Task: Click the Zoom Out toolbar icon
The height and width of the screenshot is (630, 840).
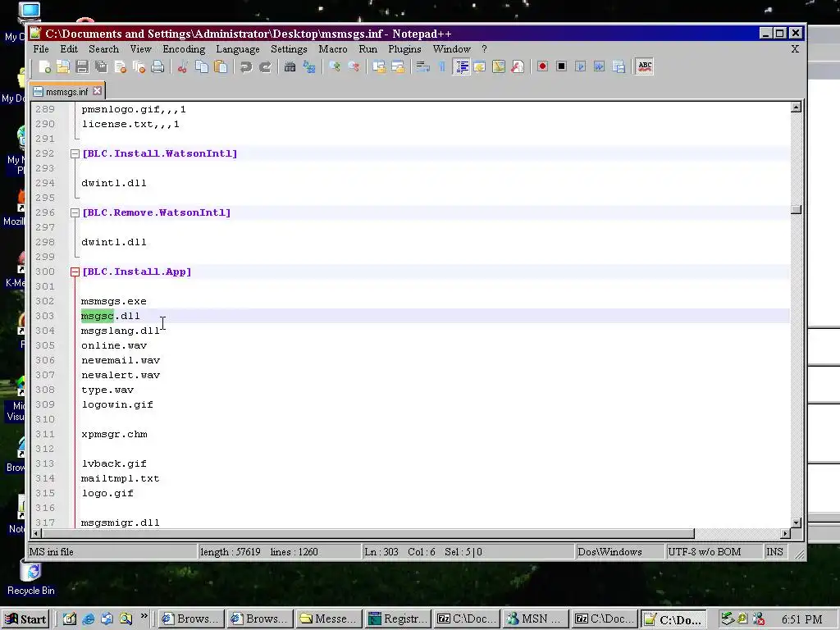Action: pyautogui.click(x=354, y=67)
